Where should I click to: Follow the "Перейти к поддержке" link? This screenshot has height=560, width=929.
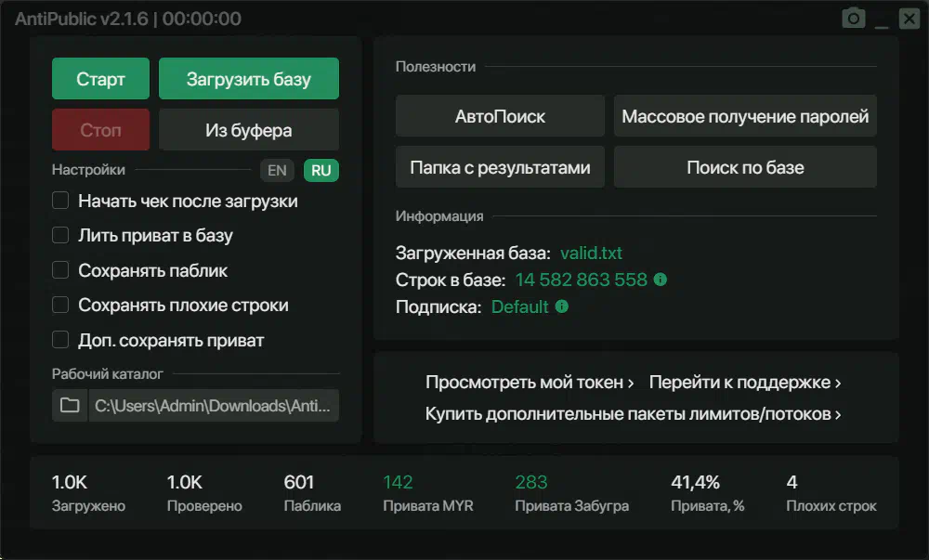[x=745, y=383]
